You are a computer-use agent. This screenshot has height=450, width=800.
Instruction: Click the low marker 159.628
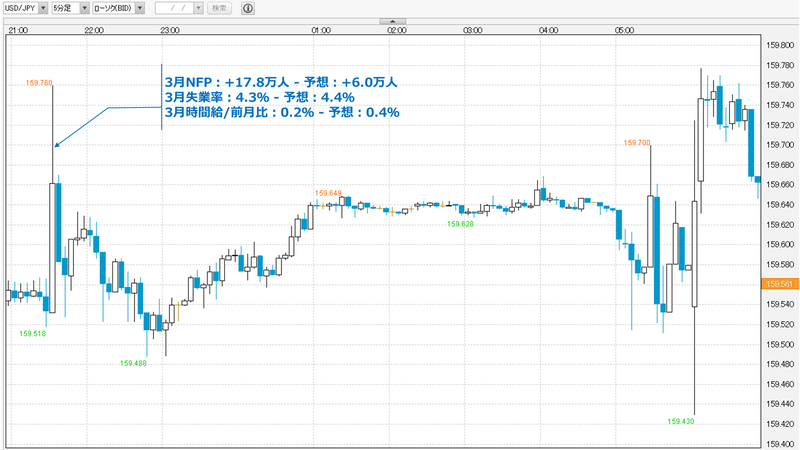[x=460, y=224]
